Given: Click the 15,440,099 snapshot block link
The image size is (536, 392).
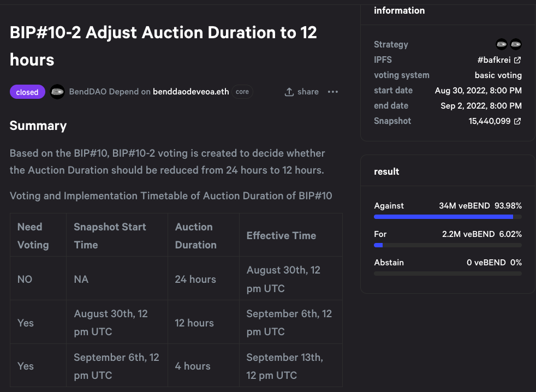Looking at the screenshot, I should click(x=489, y=121).
